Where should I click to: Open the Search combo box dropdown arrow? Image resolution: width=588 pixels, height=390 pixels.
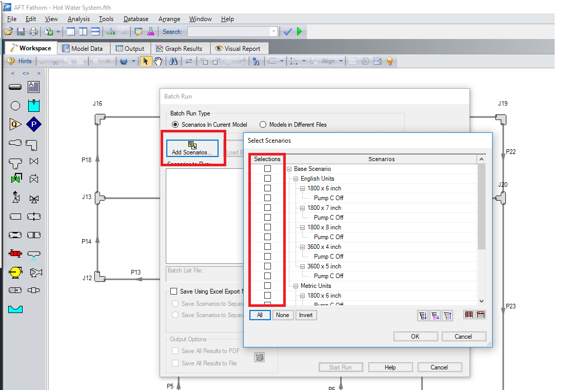pos(274,32)
